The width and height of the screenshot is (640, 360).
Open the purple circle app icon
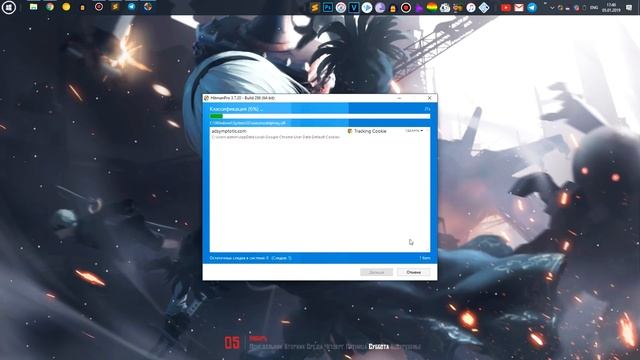380,7
